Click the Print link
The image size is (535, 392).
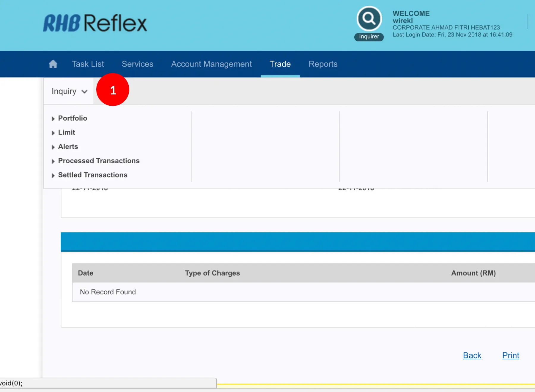510,355
